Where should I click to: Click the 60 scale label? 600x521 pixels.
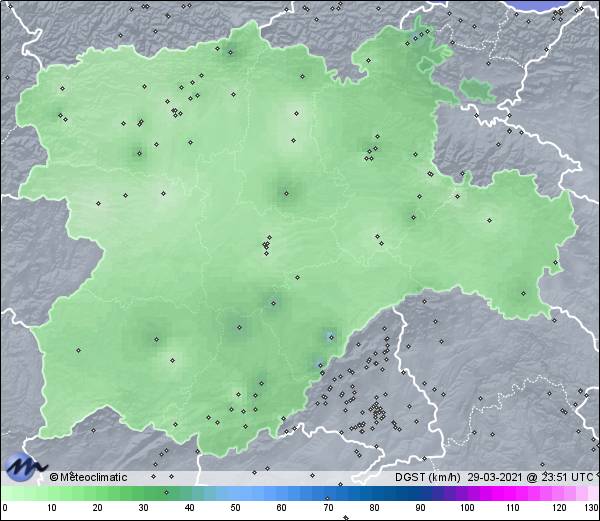[x=282, y=508]
